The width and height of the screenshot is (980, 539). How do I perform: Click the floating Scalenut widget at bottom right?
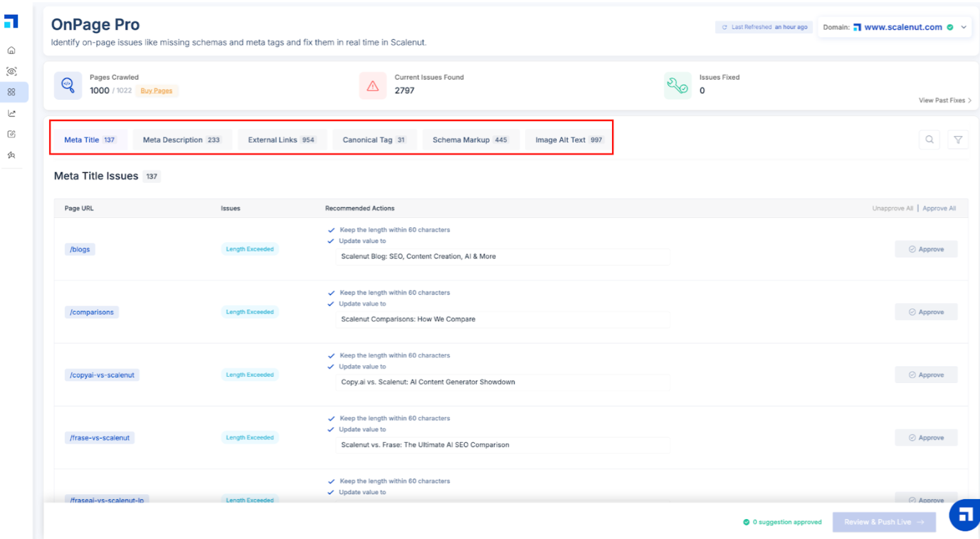point(964,513)
